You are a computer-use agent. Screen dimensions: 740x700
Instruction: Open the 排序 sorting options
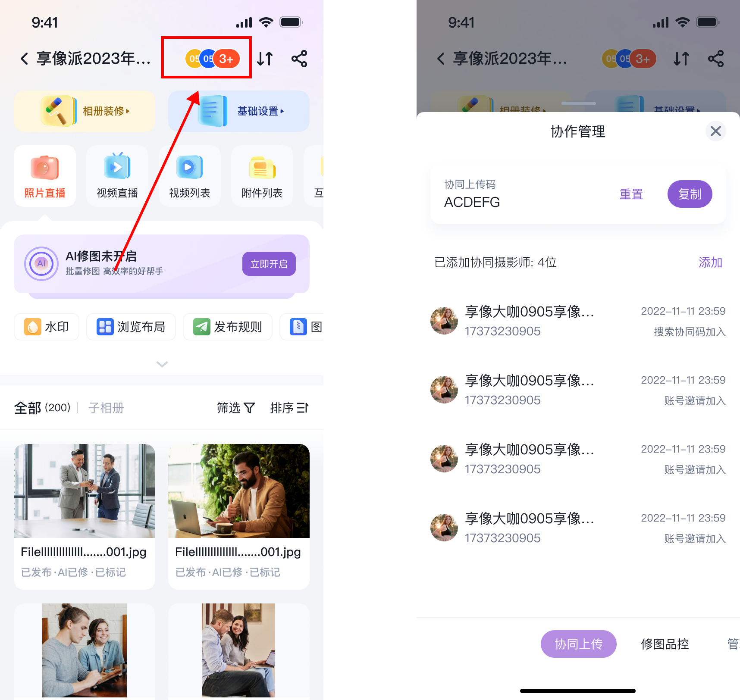tap(289, 407)
